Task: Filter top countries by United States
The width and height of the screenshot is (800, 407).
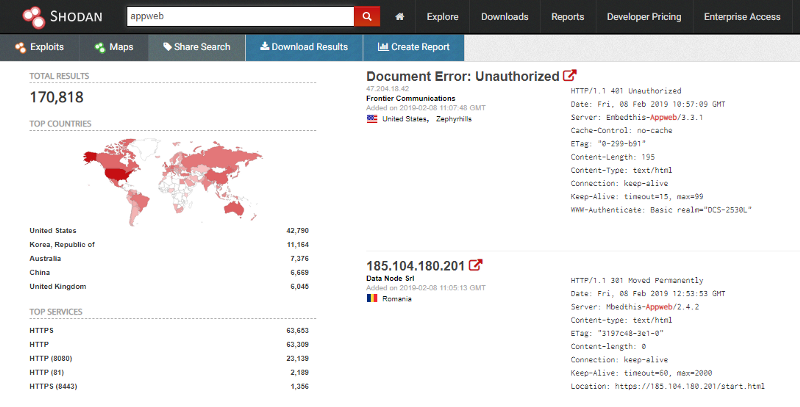Action: tap(53, 231)
